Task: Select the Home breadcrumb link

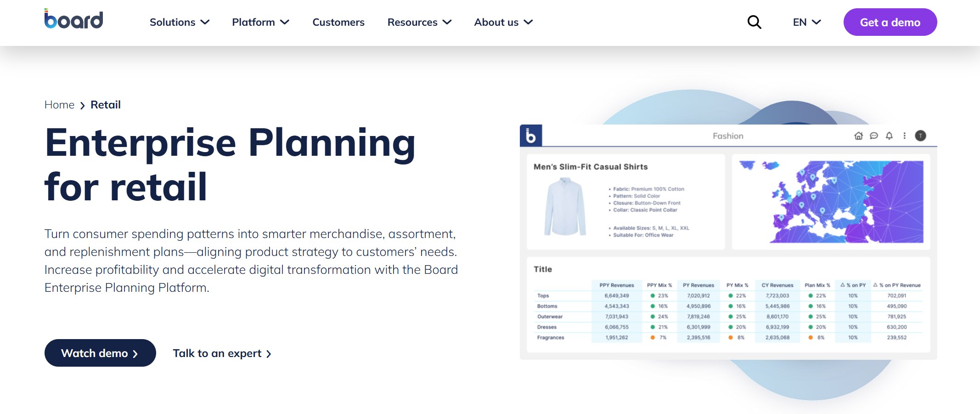Action: [x=59, y=105]
